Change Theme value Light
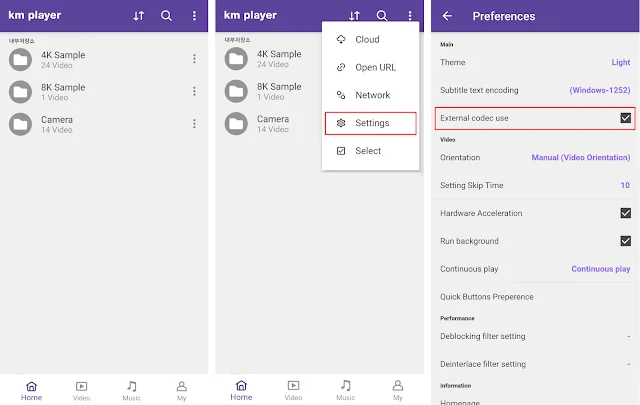Image resolution: width=640 pixels, height=405 pixels. pyautogui.click(x=620, y=62)
